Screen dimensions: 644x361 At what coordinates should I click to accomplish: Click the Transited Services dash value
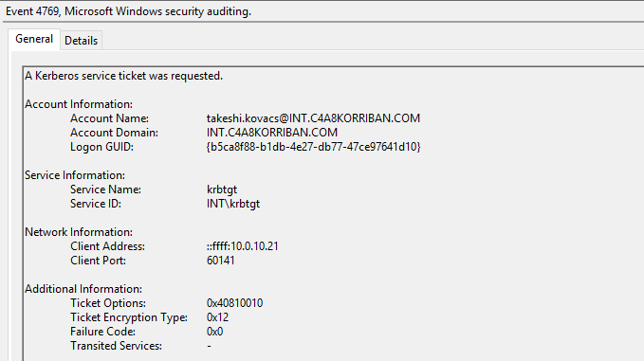tap(209, 346)
